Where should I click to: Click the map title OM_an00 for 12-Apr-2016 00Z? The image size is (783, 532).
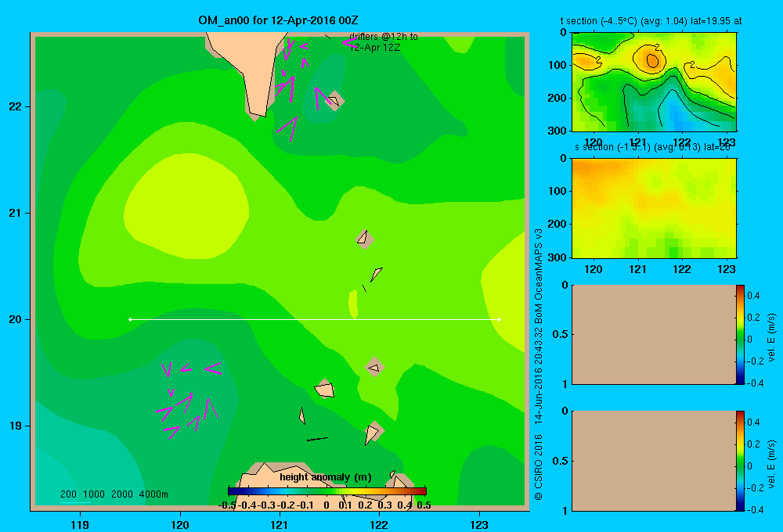(278, 20)
